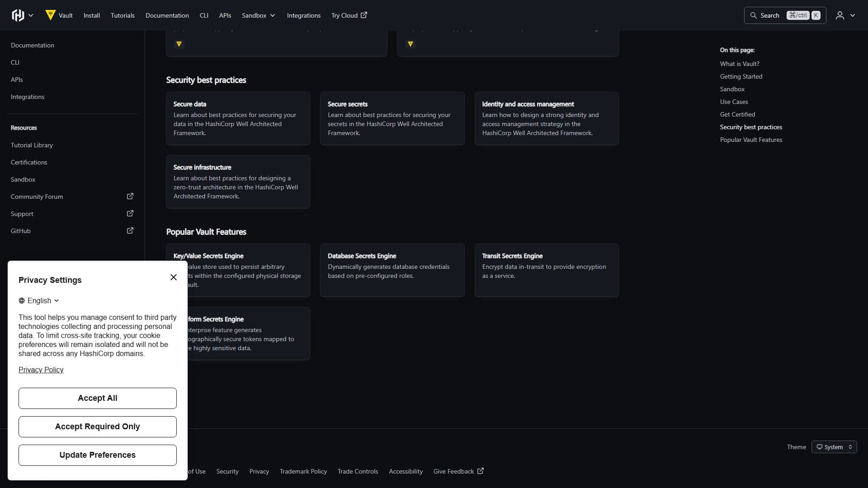Open footer Trademark Policy link
This screenshot has width=868, height=488.
303,471
